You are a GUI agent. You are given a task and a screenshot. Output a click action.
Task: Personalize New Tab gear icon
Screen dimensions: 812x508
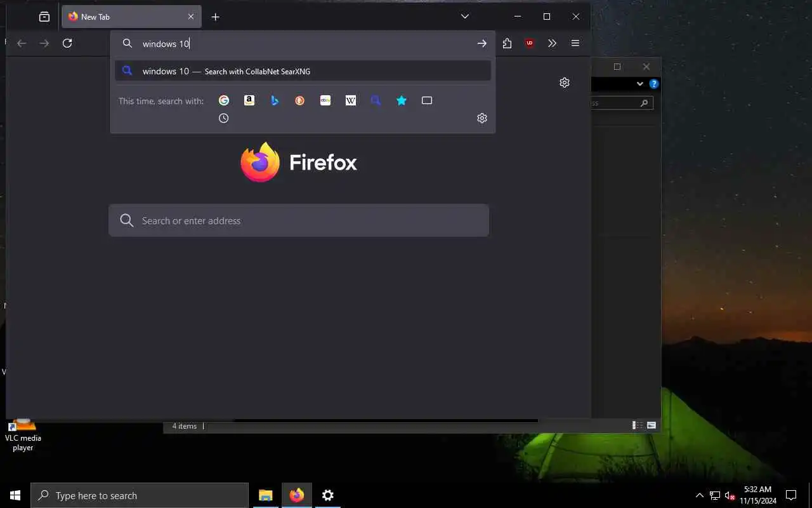click(565, 83)
